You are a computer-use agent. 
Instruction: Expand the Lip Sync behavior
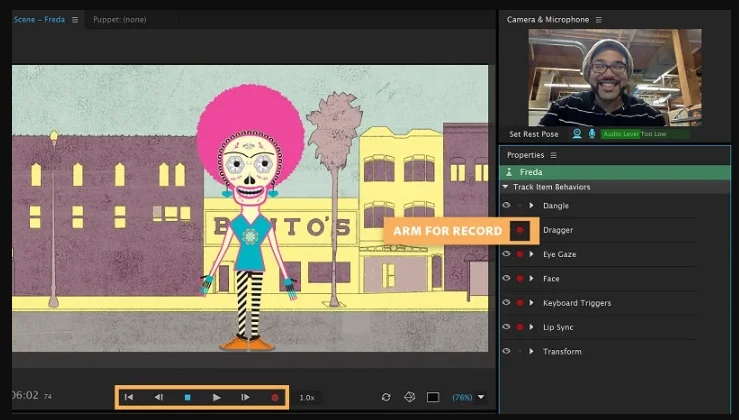pyautogui.click(x=532, y=327)
